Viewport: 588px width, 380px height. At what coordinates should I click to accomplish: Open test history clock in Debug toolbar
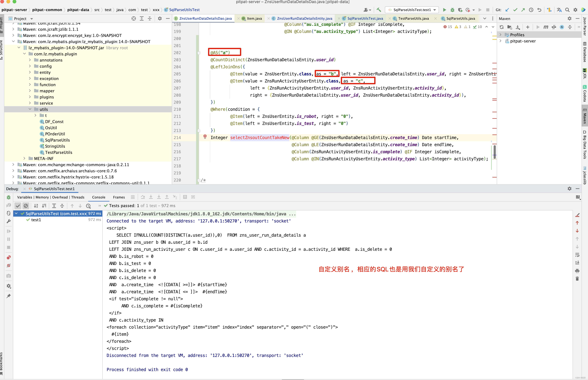tap(88, 206)
